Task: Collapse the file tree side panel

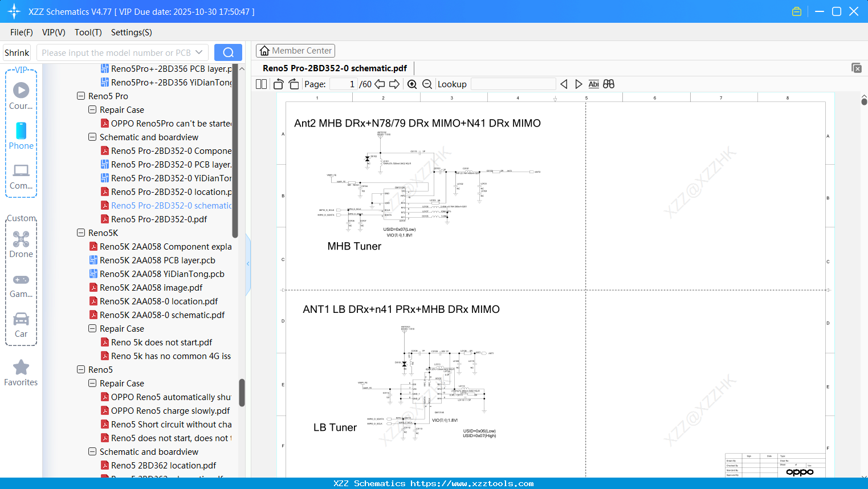Action: [x=247, y=263]
